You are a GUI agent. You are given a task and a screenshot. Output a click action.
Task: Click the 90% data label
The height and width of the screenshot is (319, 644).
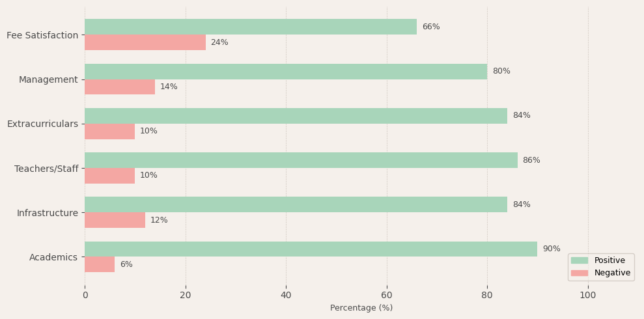pyautogui.click(x=552, y=249)
